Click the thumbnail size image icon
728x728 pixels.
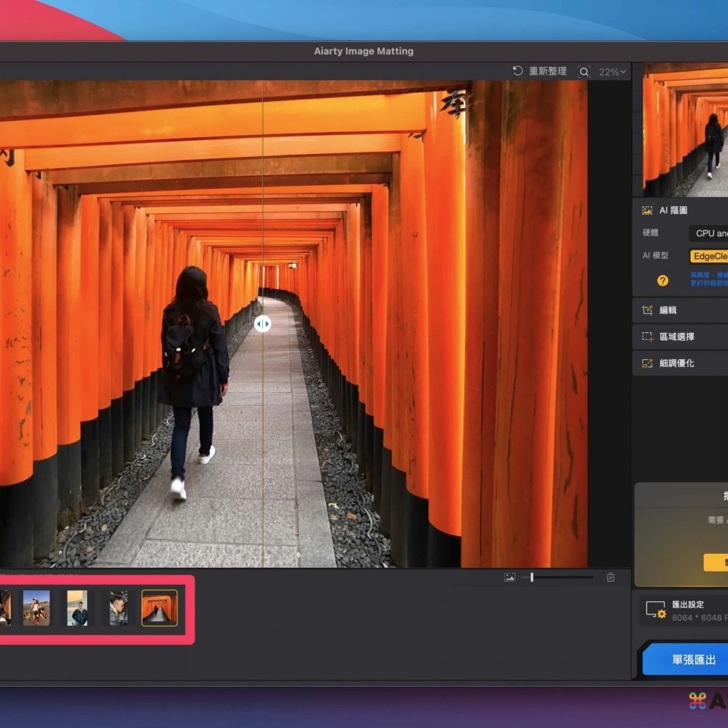click(509, 577)
